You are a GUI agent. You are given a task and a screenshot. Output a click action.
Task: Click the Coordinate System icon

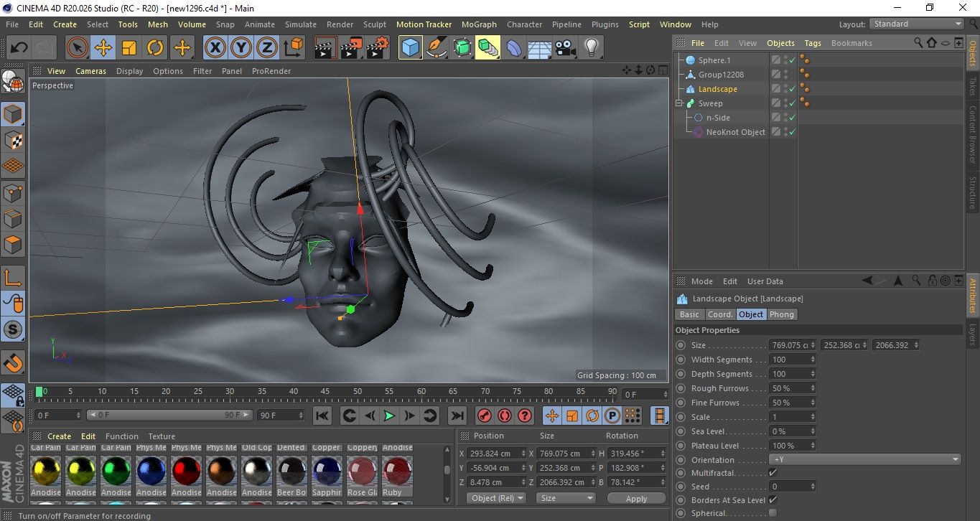pyautogui.click(x=294, y=48)
